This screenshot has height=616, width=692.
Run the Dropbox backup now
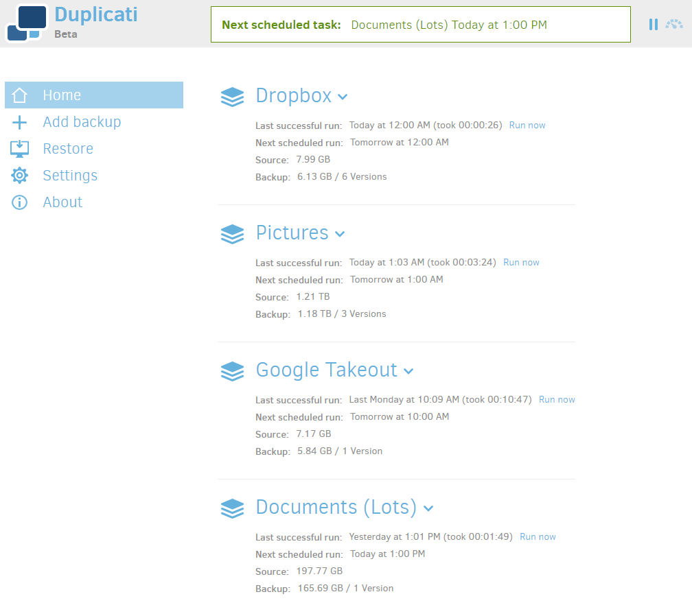pyautogui.click(x=527, y=126)
